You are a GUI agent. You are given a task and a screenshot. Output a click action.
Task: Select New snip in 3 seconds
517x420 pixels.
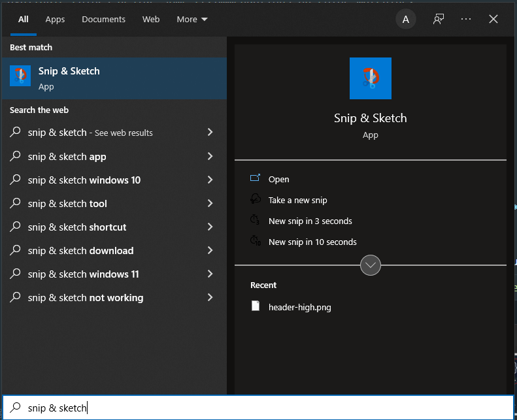coord(310,221)
